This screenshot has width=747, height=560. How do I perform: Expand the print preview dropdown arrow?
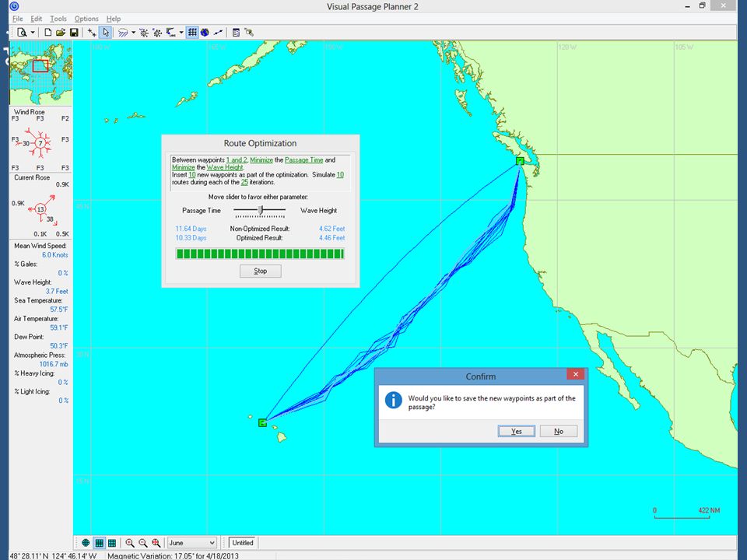[33, 33]
